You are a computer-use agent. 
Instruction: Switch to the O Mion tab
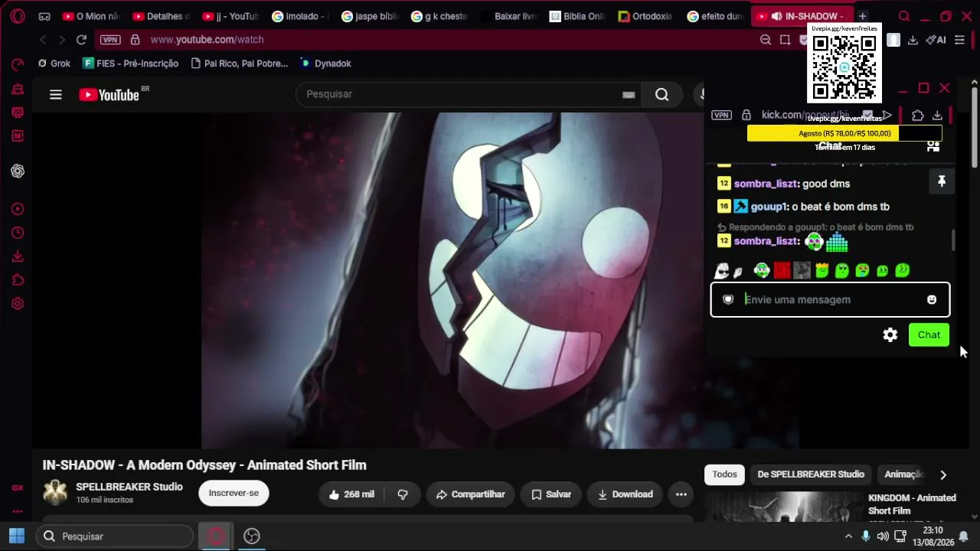point(91,16)
